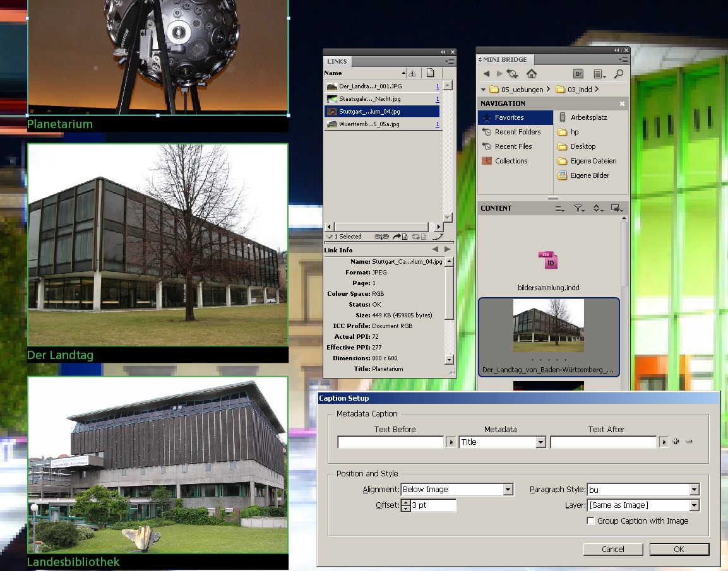Open Desktop folder in Mini Bridge favorites
Screen dimensions: 728x571
click(576, 146)
